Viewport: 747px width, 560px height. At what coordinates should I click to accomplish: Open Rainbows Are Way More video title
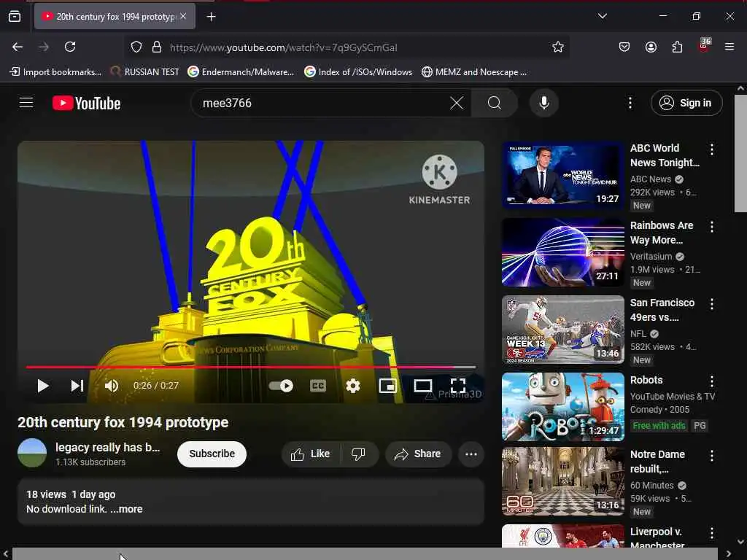tap(662, 233)
